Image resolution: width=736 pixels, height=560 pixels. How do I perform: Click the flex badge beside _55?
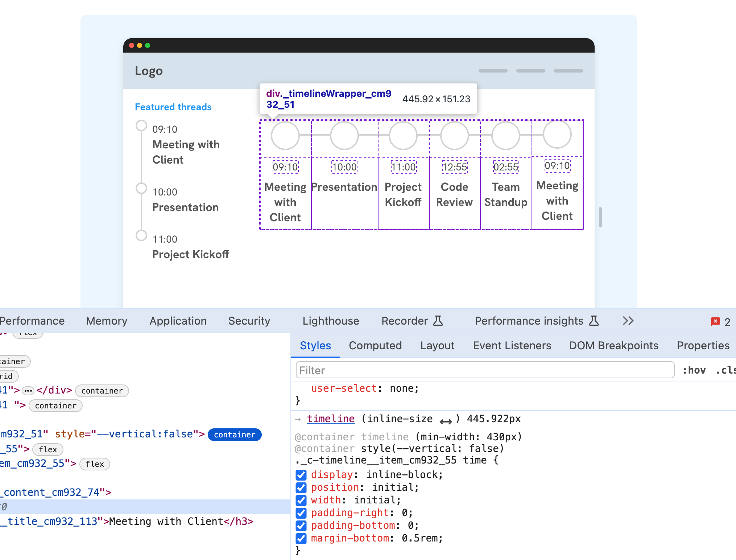48,449
